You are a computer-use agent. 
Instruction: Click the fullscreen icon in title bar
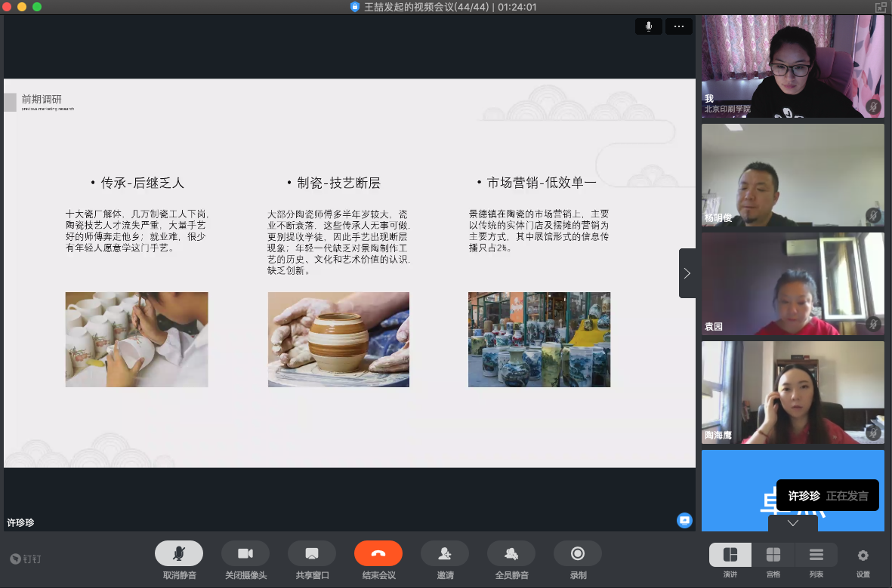881,7
